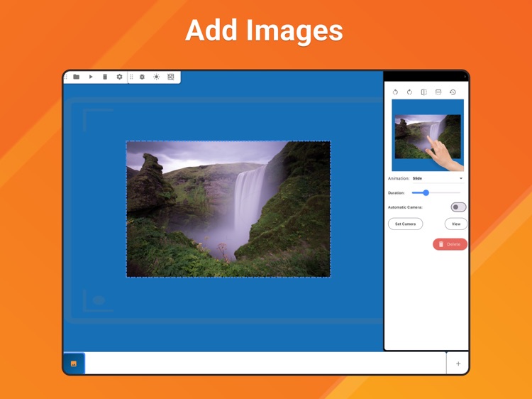Click the Set Camera button
Viewport: 532px width, 399px height.
click(x=406, y=224)
